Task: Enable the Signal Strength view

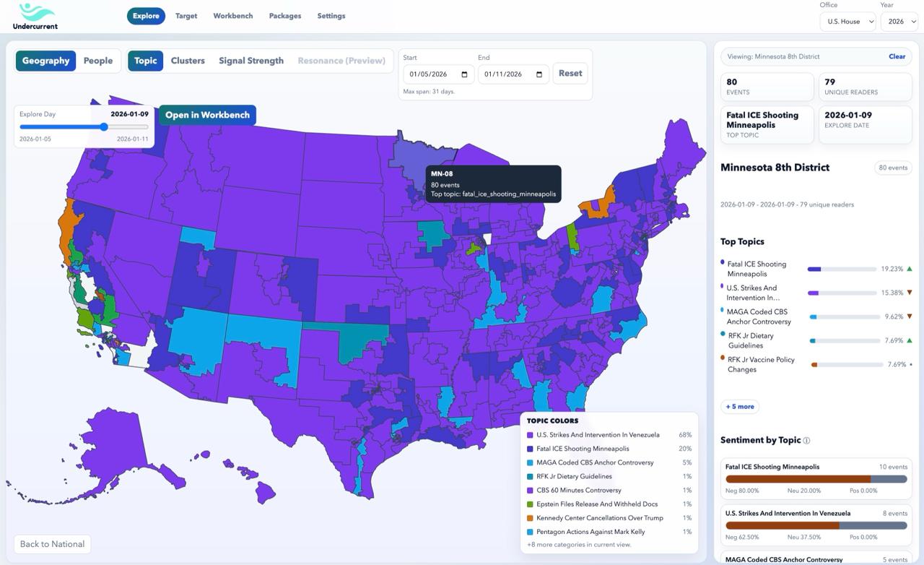Action: [x=250, y=61]
